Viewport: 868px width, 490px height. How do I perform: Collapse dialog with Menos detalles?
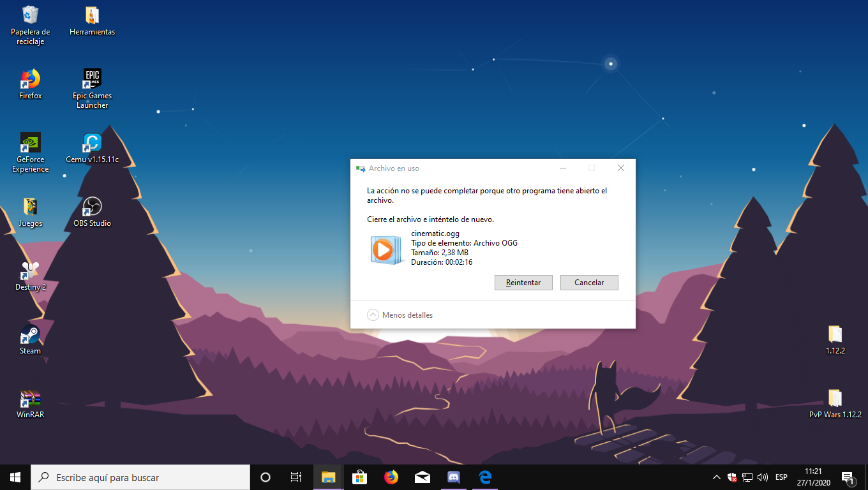(x=400, y=315)
